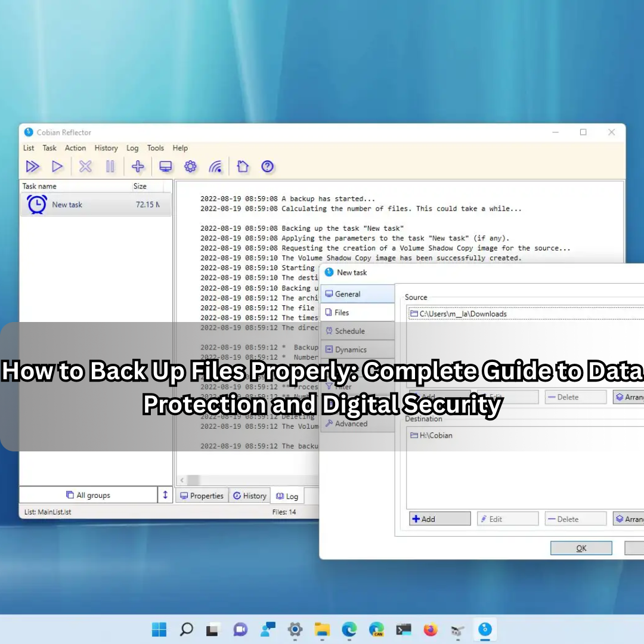Screen dimensions: 644x644
Task: Click the up-down arrow button beside All groups
Action: [165, 495]
